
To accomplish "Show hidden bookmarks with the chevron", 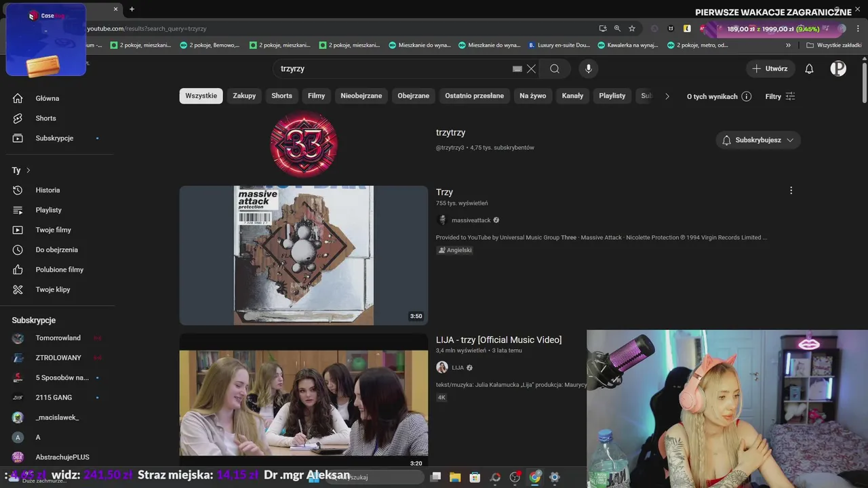I will click(788, 45).
